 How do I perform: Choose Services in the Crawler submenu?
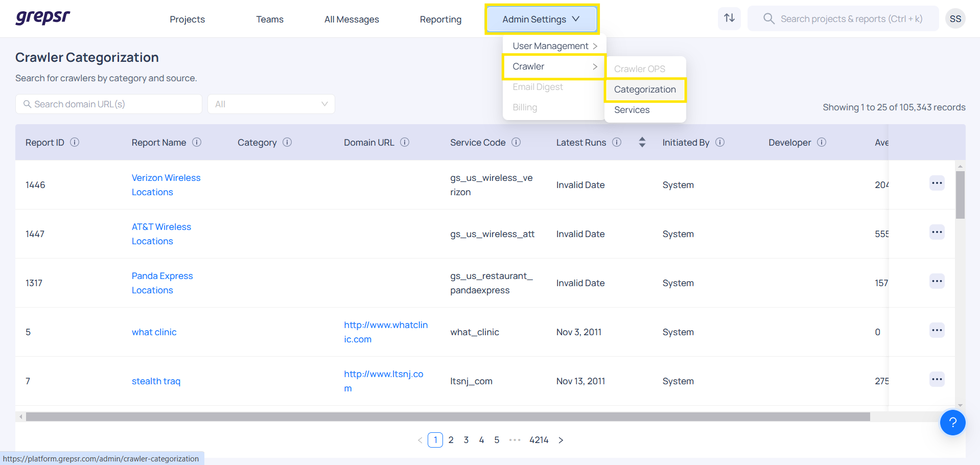point(632,110)
